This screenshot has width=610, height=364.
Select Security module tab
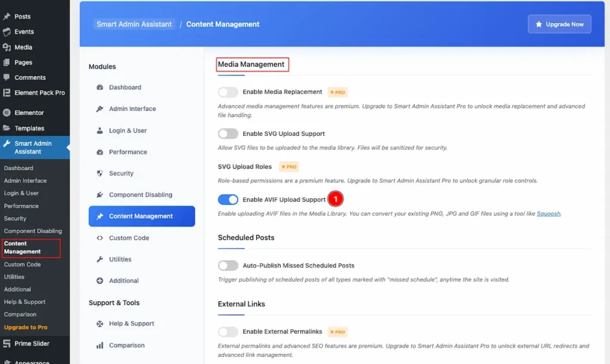(x=142, y=173)
